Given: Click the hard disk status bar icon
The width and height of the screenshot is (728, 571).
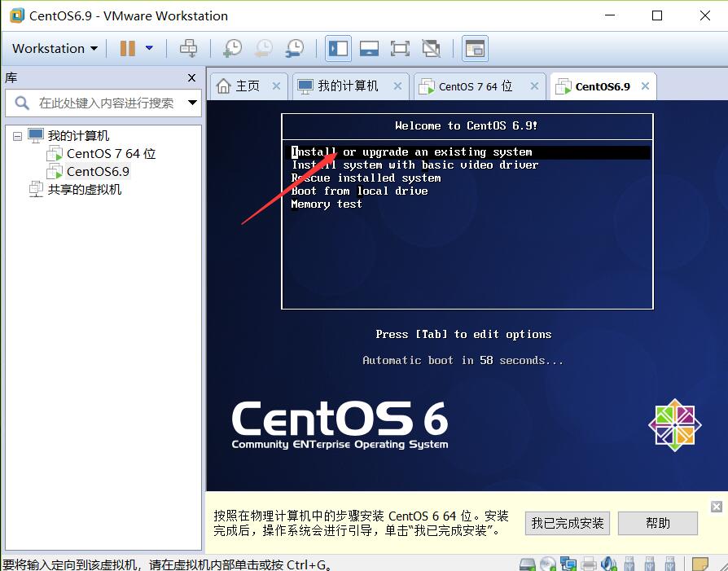Looking at the screenshot, I should click(528, 564).
